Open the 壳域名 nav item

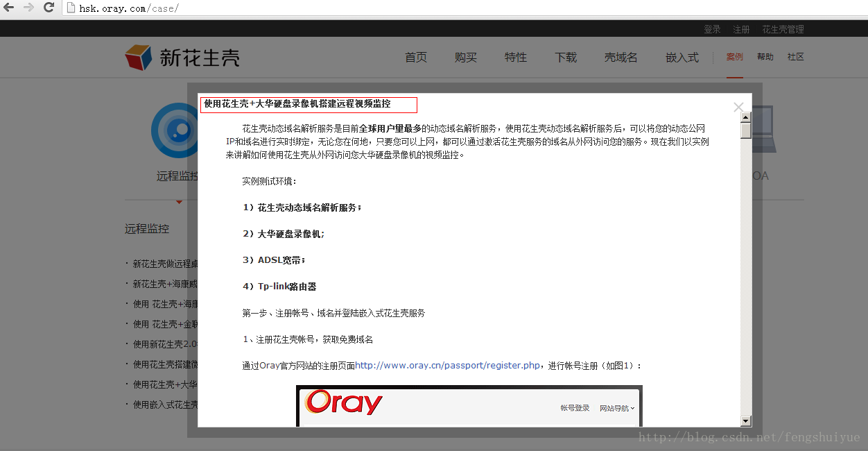[621, 58]
